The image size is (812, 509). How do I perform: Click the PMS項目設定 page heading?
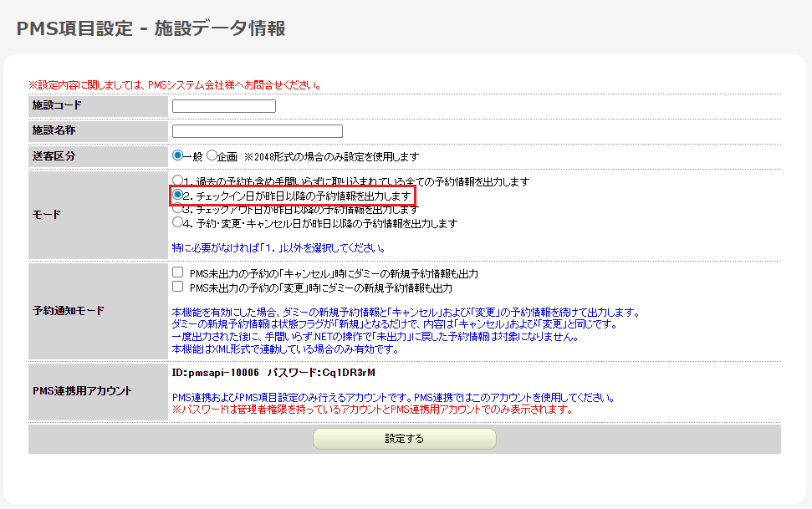[151, 29]
